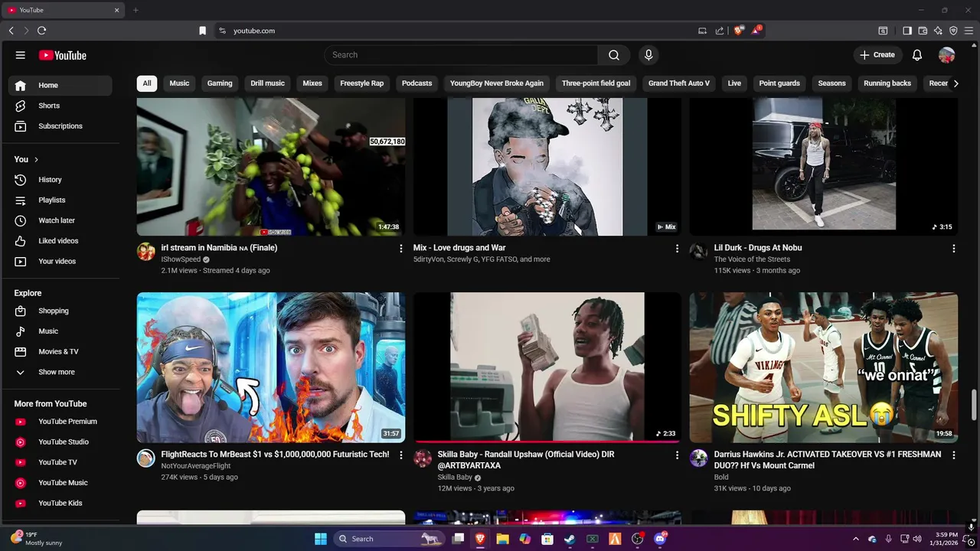Viewport: 980px width, 551px height.
Task: Select the Point guards chip
Action: pyautogui.click(x=779, y=83)
